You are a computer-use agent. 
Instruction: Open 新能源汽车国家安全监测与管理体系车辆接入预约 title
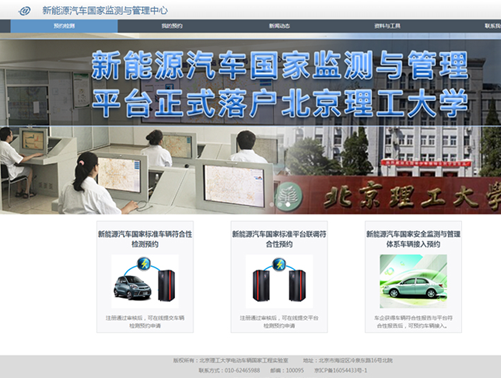[x=413, y=239]
